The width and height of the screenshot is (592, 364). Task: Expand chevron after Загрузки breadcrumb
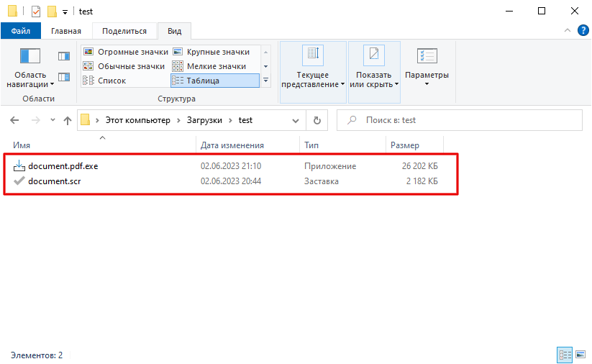230,120
